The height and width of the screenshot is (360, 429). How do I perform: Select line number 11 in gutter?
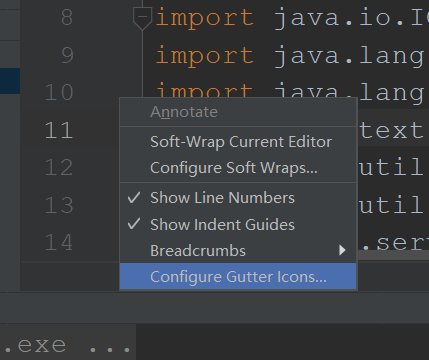click(x=59, y=130)
